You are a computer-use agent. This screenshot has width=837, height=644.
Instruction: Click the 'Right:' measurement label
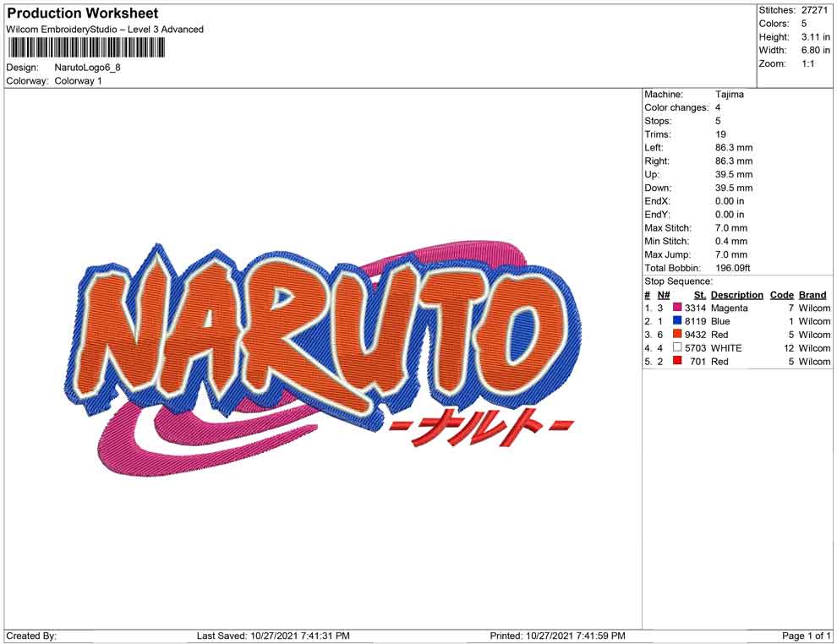pos(657,161)
